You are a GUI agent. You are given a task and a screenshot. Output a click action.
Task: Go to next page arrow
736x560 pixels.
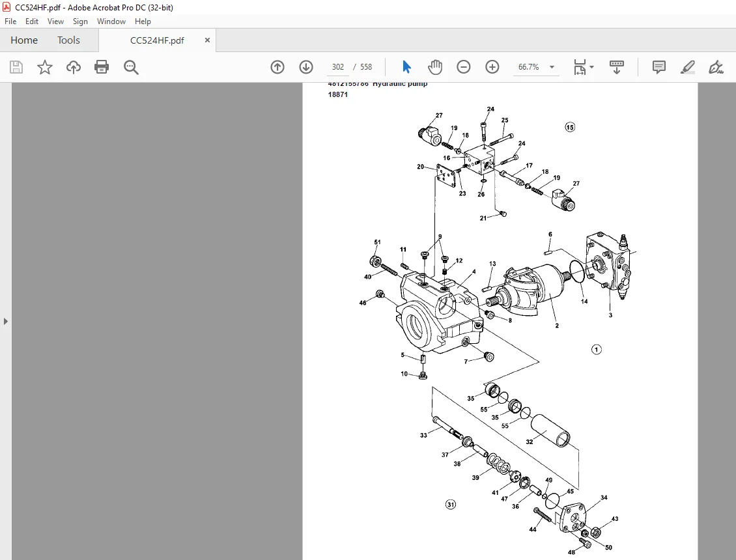click(x=306, y=67)
